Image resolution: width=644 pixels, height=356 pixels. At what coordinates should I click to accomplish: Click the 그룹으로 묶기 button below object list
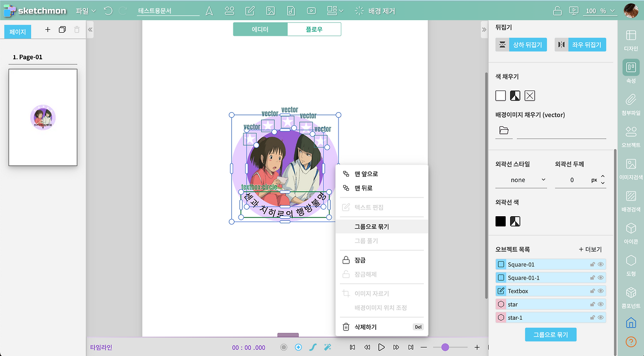550,335
